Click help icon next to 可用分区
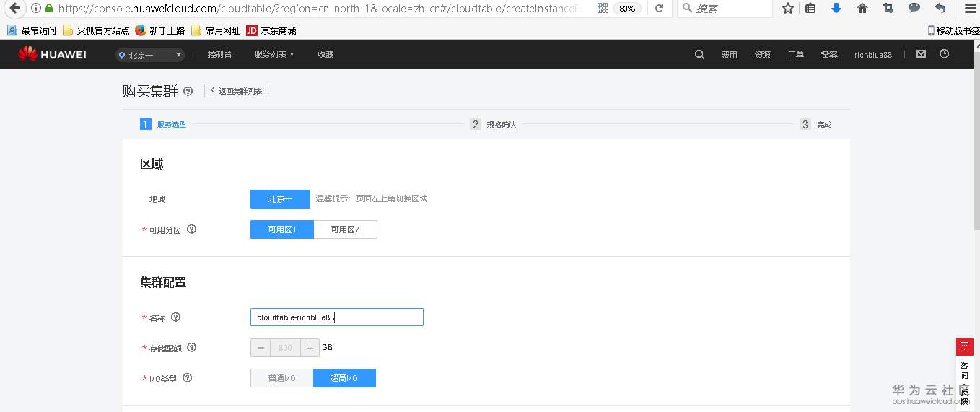980x412 pixels. coord(191,229)
